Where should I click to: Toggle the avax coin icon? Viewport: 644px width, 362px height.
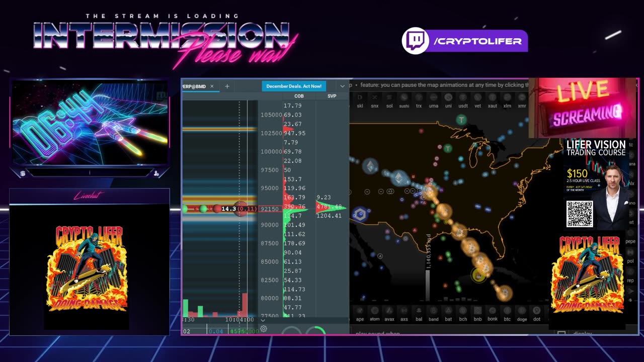[389, 311]
